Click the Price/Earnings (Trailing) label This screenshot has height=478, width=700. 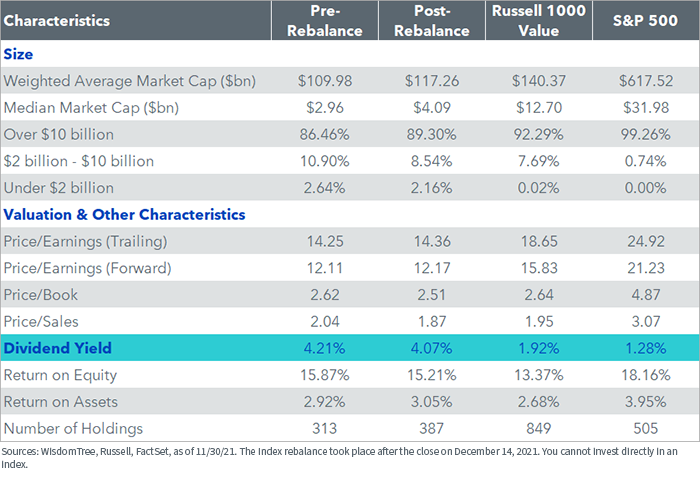point(85,241)
